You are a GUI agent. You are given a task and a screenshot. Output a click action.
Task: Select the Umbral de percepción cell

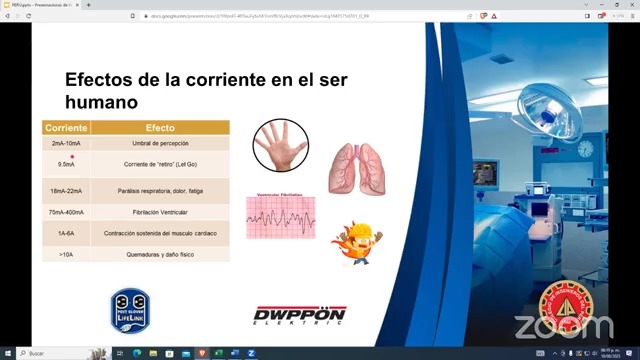[160, 143]
